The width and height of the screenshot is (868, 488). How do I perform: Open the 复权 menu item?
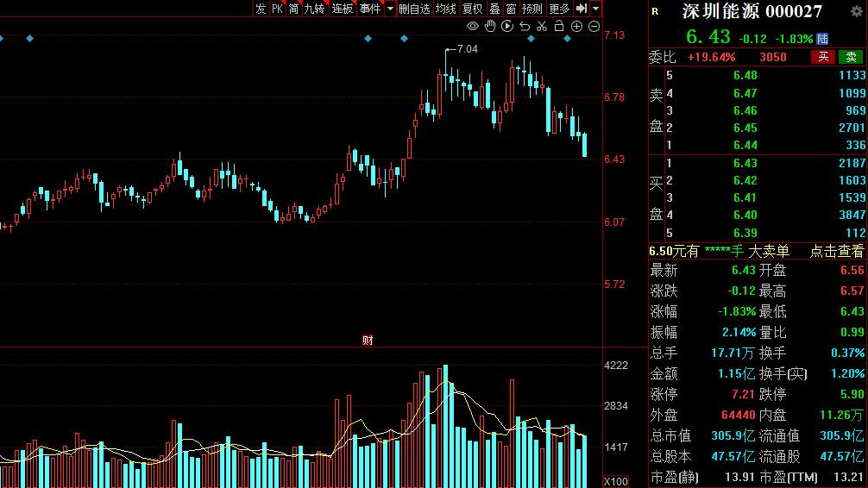pos(472,9)
